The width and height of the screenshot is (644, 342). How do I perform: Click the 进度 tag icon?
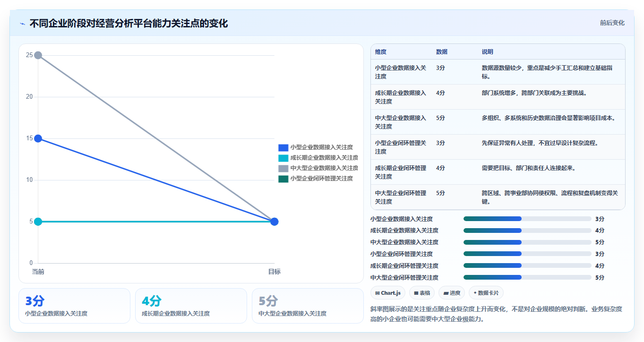[x=446, y=293]
